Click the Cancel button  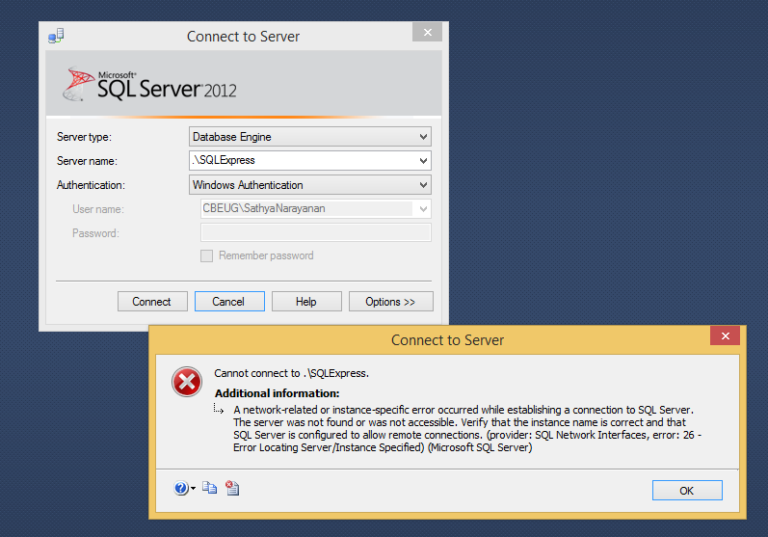pyautogui.click(x=229, y=301)
